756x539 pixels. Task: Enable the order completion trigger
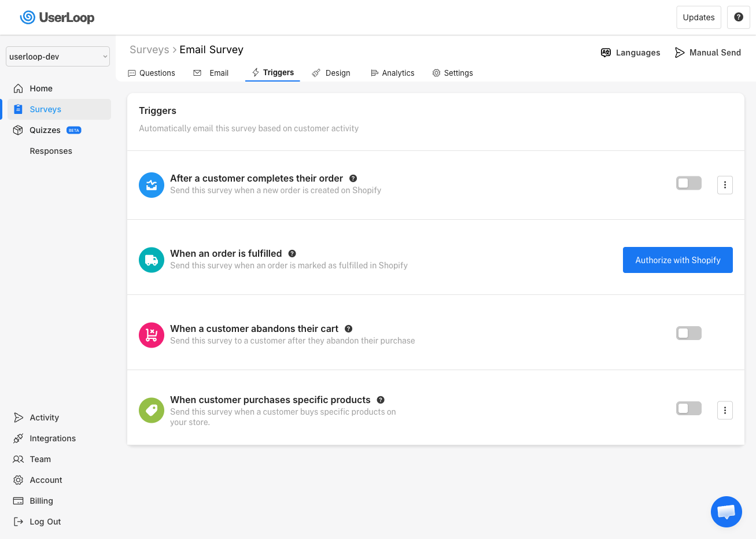pos(688,182)
